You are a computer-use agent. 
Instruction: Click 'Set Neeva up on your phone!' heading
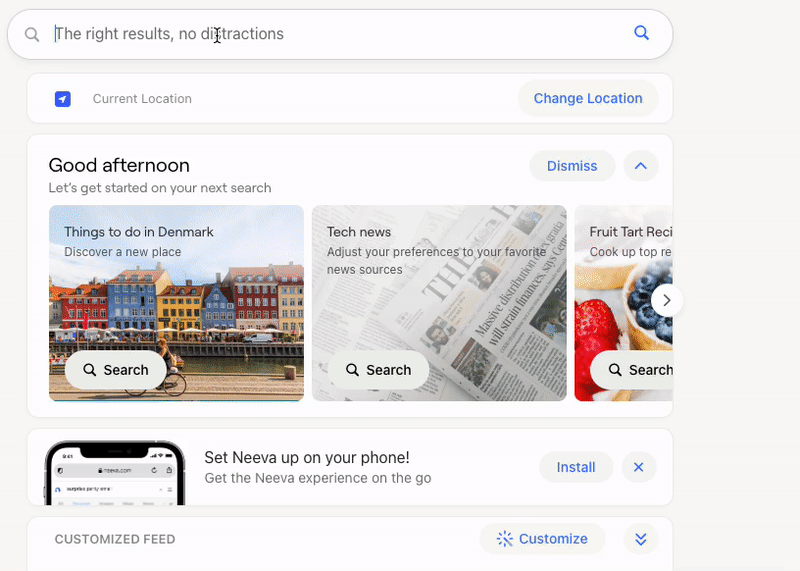click(x=307, y=457)
